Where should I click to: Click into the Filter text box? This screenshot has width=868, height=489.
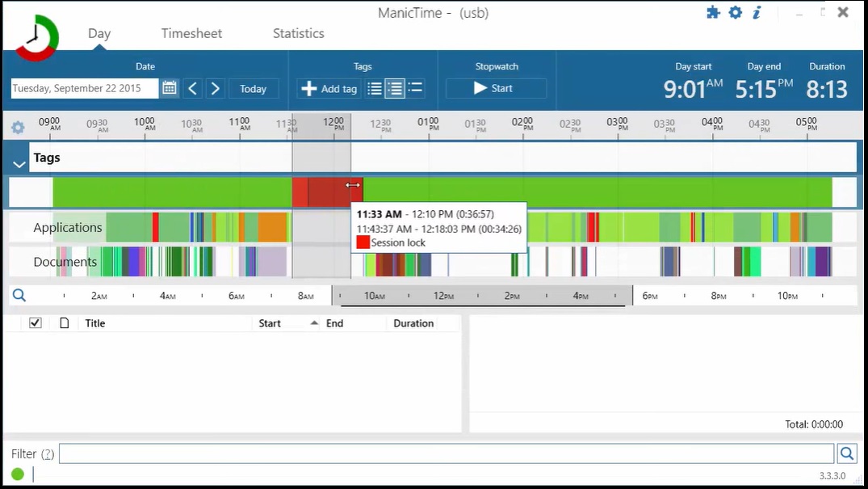447,454
